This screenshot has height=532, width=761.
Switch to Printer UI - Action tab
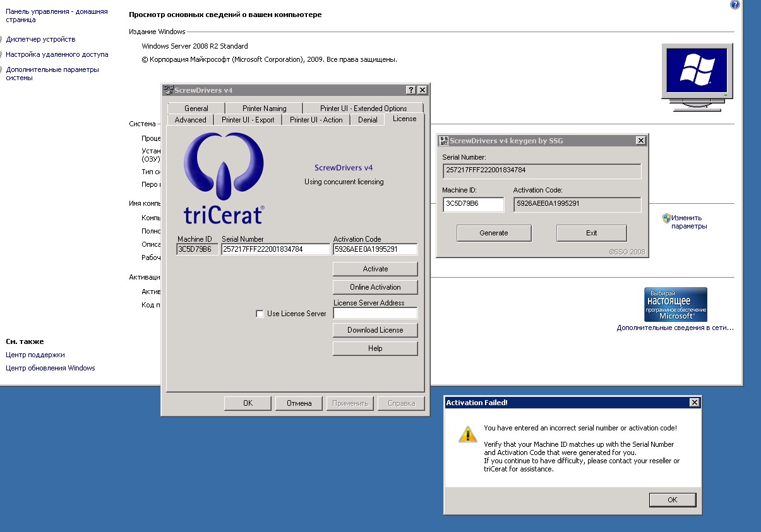click(x=316, y=119)
